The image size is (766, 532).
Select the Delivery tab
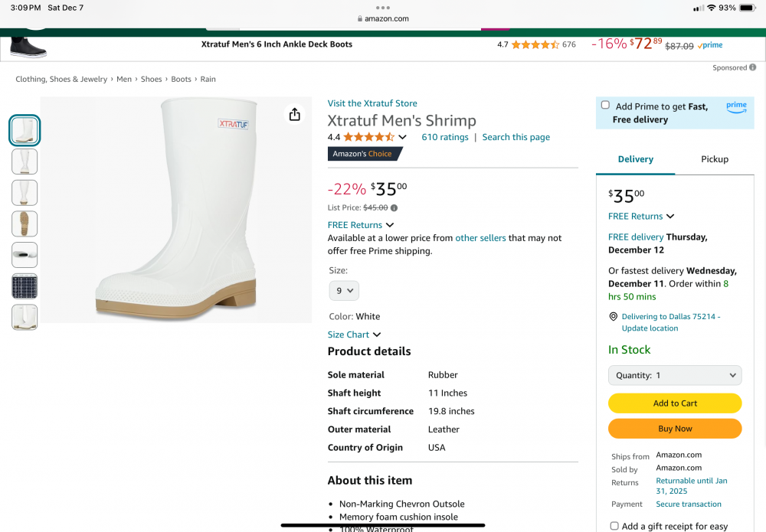tap(636, 159)
